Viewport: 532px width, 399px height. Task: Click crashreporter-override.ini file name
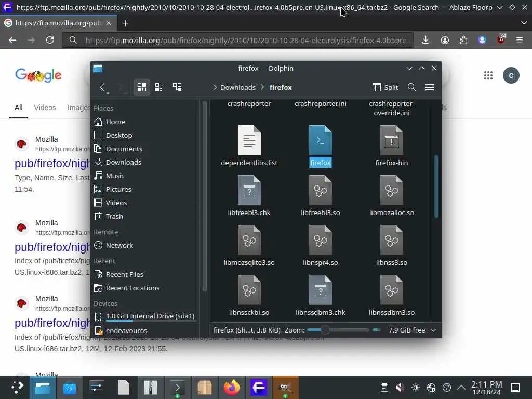coord(392,108)
